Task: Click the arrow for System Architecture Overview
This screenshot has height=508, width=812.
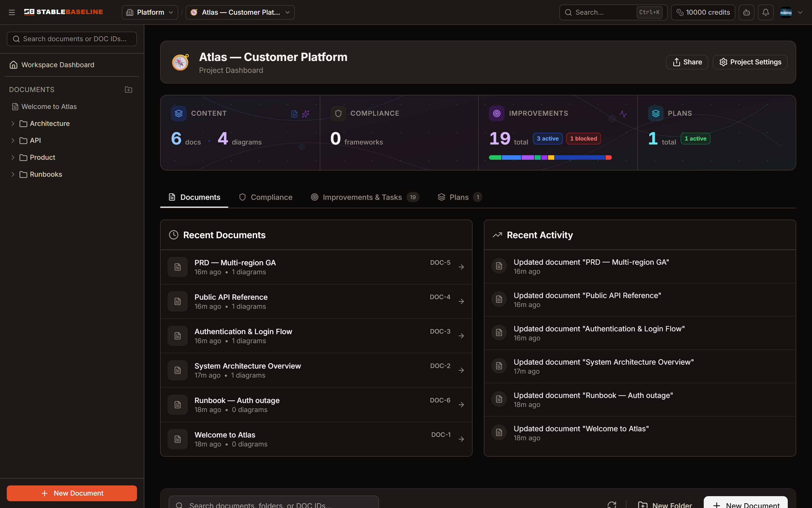Action: (461, 370)
